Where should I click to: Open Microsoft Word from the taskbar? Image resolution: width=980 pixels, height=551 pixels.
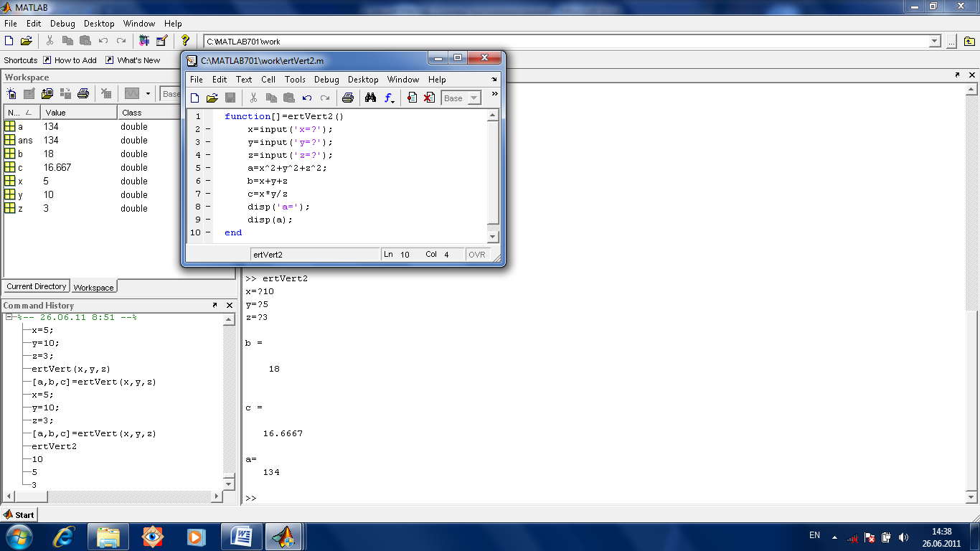[241, 536]
